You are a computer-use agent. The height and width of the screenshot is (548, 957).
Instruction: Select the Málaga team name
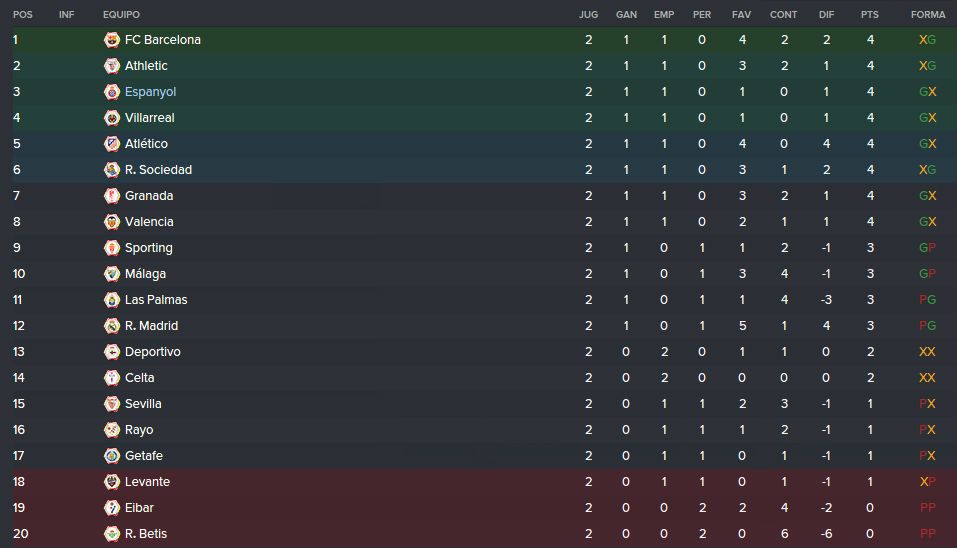[x=145, y=274]
